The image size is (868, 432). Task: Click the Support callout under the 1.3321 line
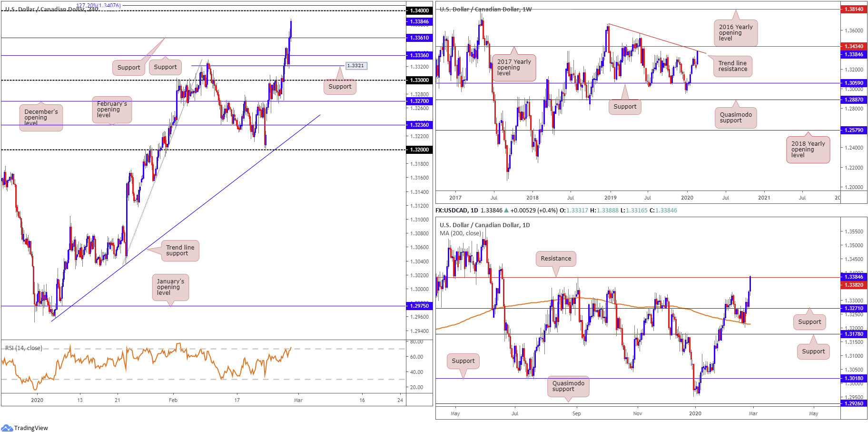click(340, 87)
